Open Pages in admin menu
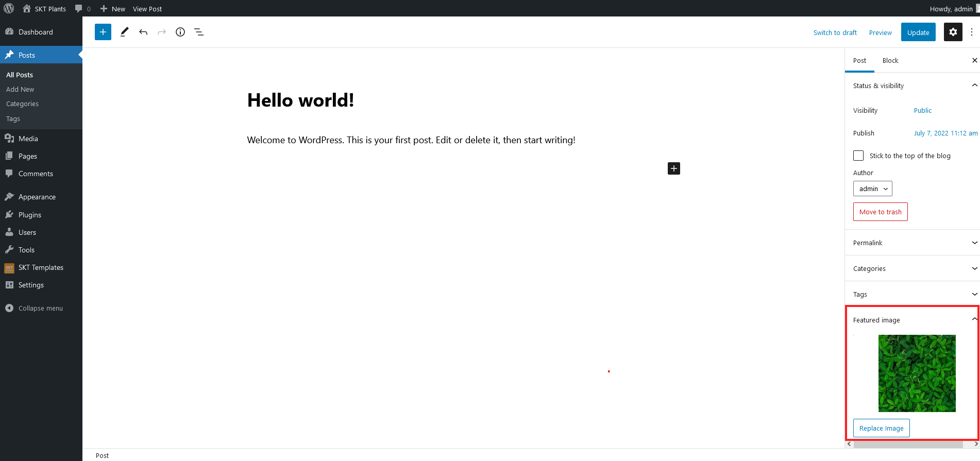The height and width of the screenshot is (461, 980). click(x=41, y=156)
